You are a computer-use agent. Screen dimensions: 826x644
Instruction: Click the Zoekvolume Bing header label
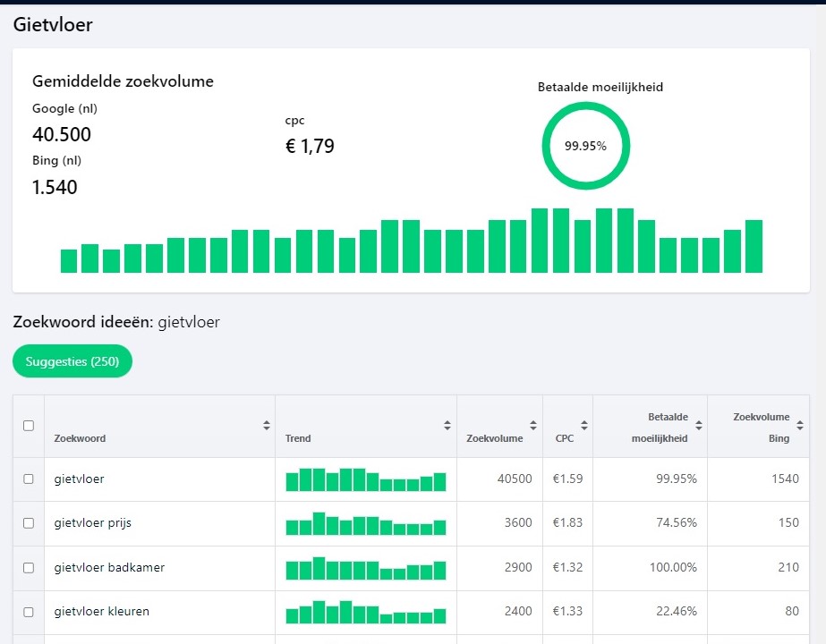[762, 428]
